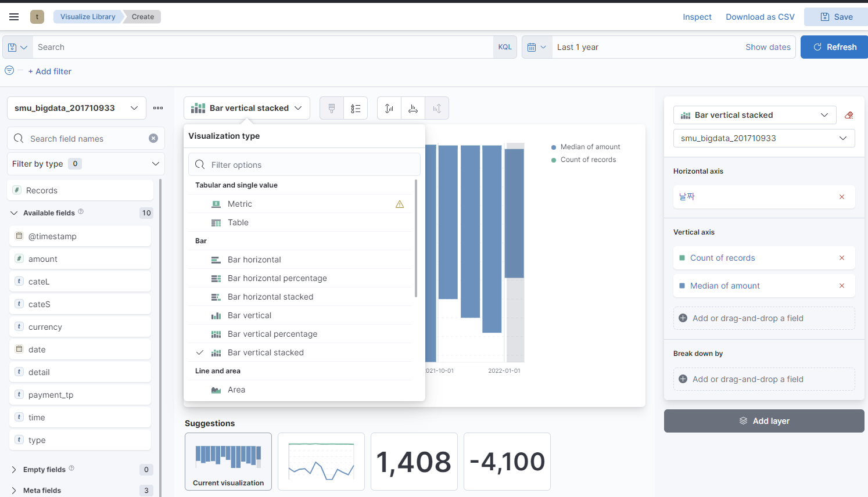Collapse the Available fields section
The image size is (868, 497).
(x=15, y=213)
